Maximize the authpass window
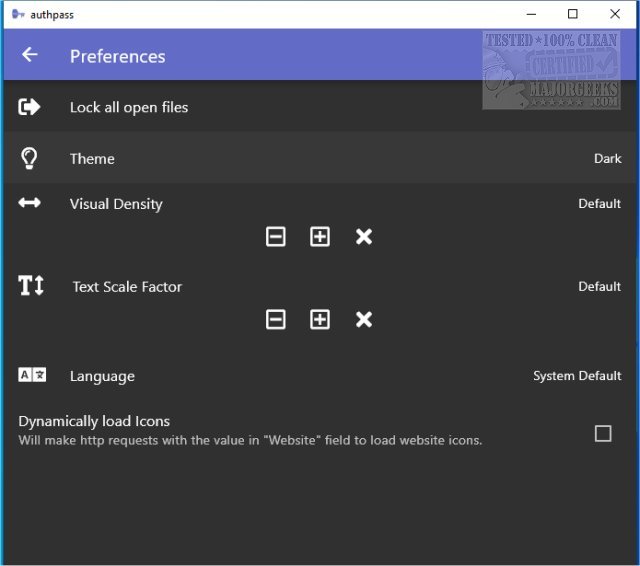640x566 pixels. [573, 14]
